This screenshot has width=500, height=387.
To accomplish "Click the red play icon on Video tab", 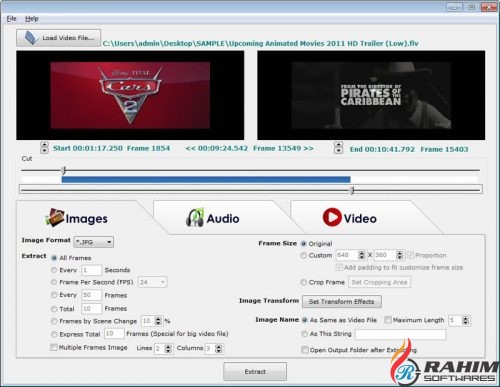I will 332,217.
